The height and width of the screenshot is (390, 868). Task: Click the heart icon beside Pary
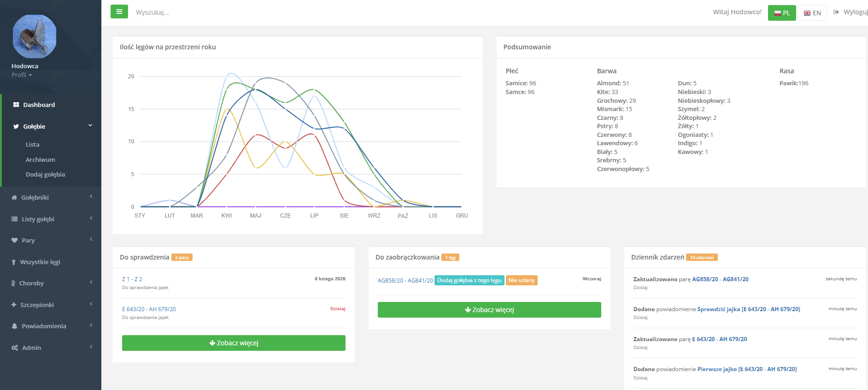tap(14, 240)
